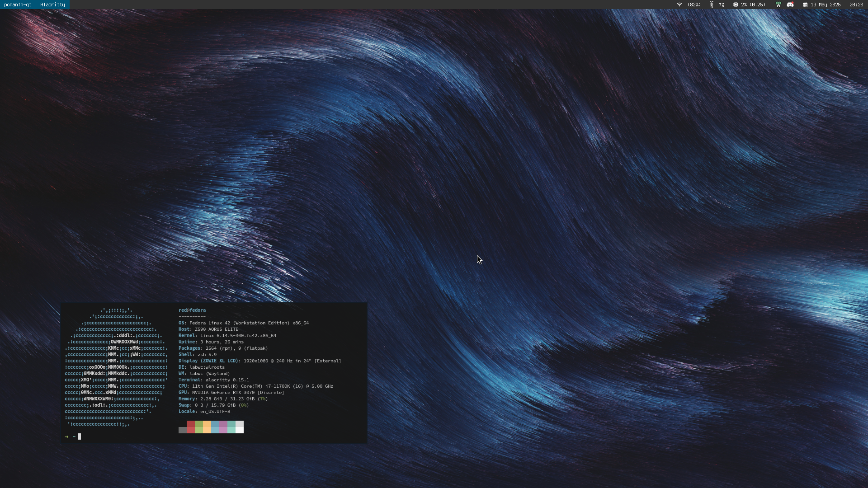Screen dimensions: 868x488
Task: Click the Wi-Fi signal icon in the panel
Action: (679, 5)
